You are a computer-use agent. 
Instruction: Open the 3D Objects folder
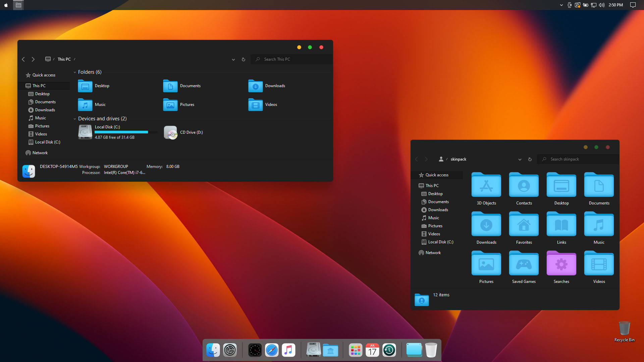(486, 185)
